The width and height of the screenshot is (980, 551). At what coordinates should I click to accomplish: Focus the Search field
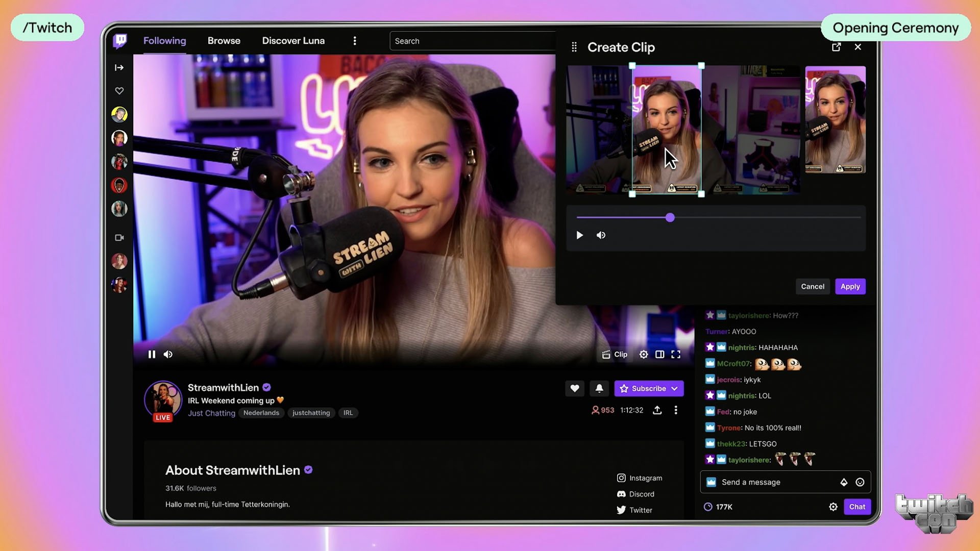473,41
